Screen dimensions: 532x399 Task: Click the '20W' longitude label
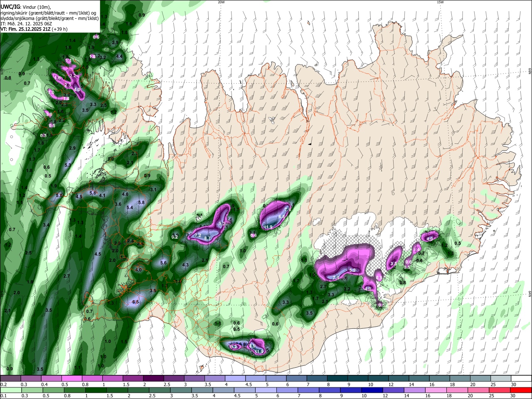coord(221,2)
